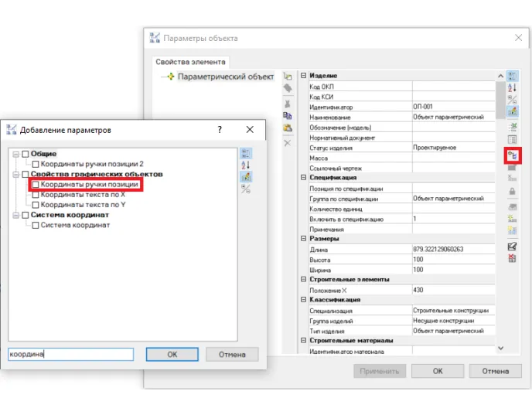The height and width of the screenshot is (415, 532).
Task: Click the Идентификатор value ОП-001
Action: tap(454, 107)
